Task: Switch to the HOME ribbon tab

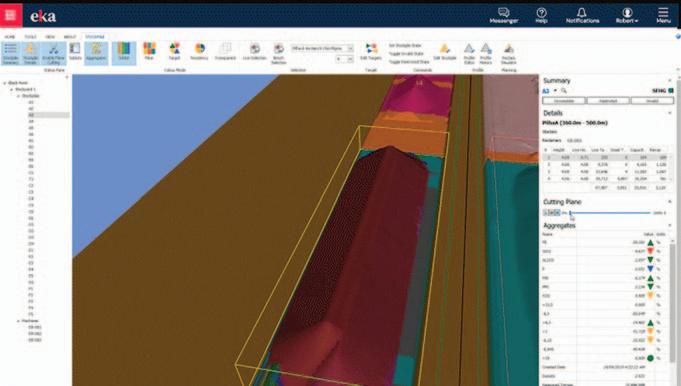Action: click(x=10, y=37)
